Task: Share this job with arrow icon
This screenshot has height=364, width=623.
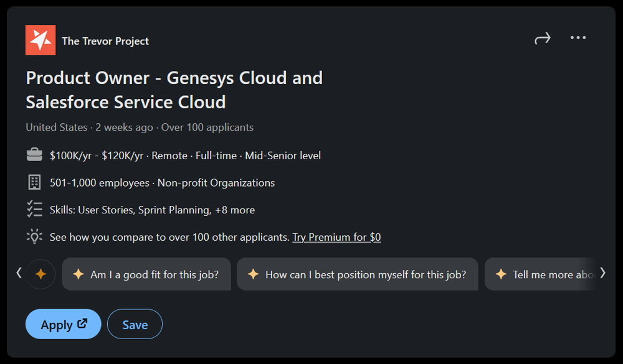Action: pyautogui.click(x=543, y=39)
